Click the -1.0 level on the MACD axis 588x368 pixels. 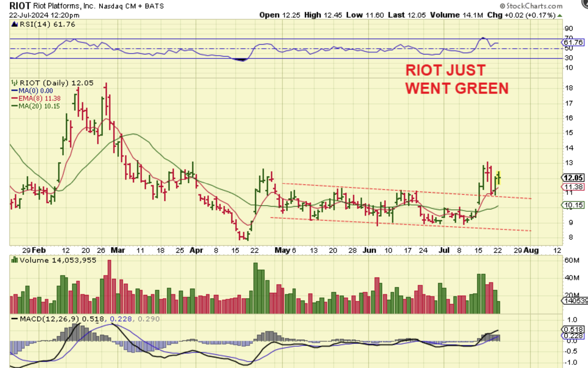click(x=570, y=362)
